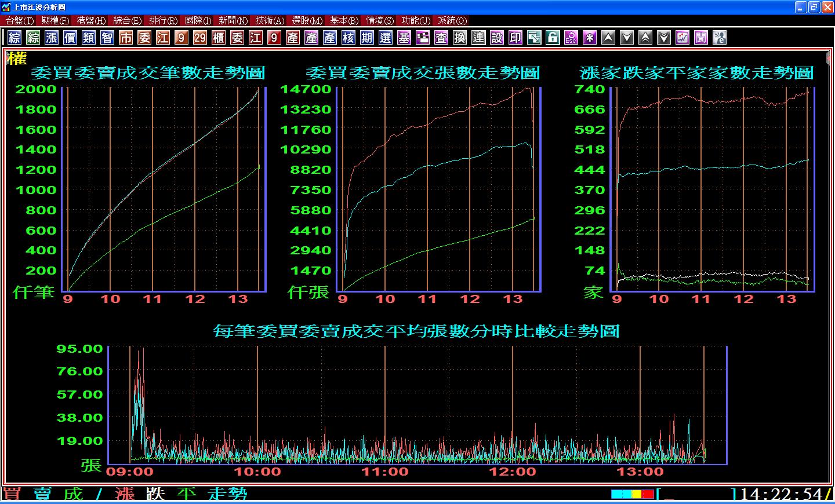The height and width of the screenshot is (504, 835).
Task: Open the 基本(B) menu
Action: (x=344, y=20)
